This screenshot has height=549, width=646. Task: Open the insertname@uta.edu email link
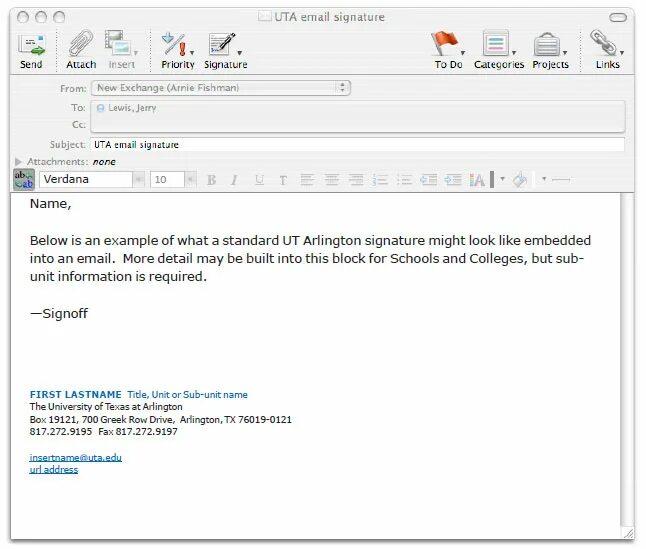coord(75,458)
